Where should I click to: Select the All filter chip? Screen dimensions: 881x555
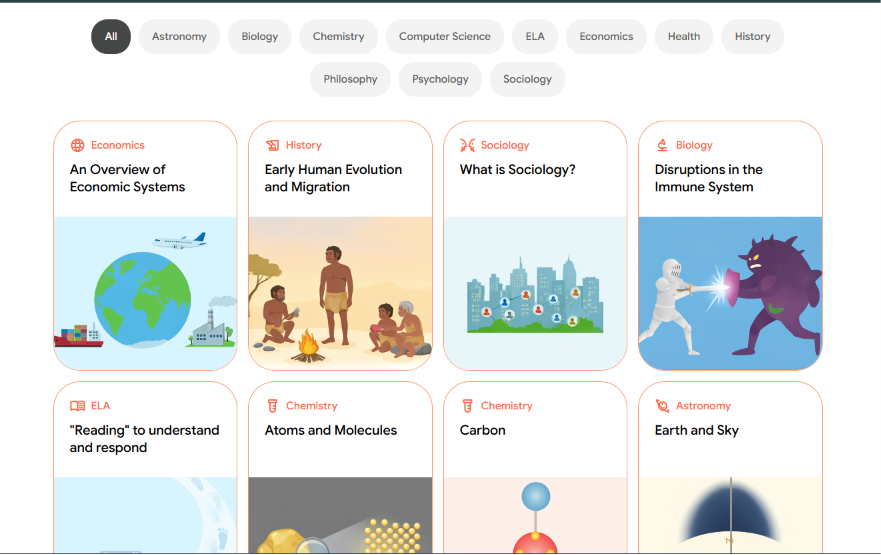(x=111, y=37)
